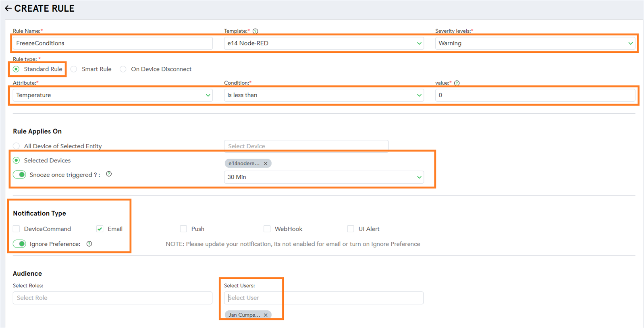Click the Rule Name field containing FreezeConditions

(112, 43)
